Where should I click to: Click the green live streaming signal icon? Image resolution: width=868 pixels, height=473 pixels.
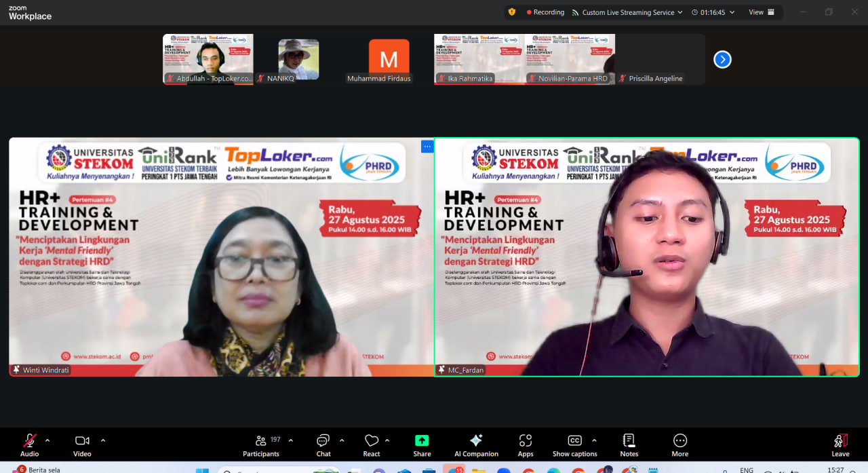coord(575,12)
